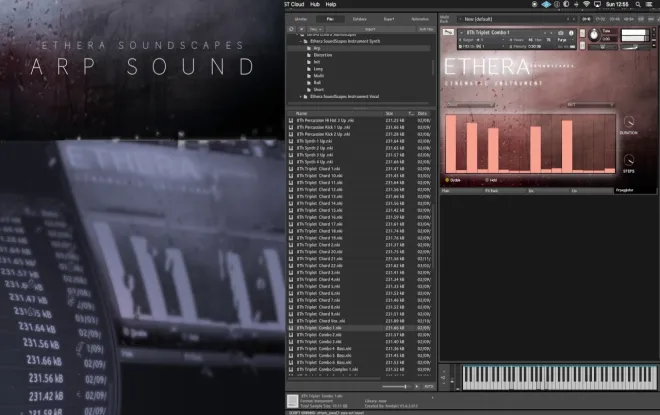This screenshot has width=660, height=415.
Task: Adjust the instrument pan slider
Action: pos(603,47)
